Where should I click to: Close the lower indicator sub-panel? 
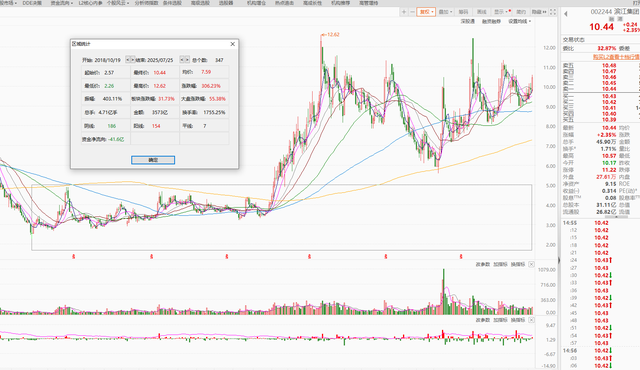pyautogui.click(x=531, y=320)
